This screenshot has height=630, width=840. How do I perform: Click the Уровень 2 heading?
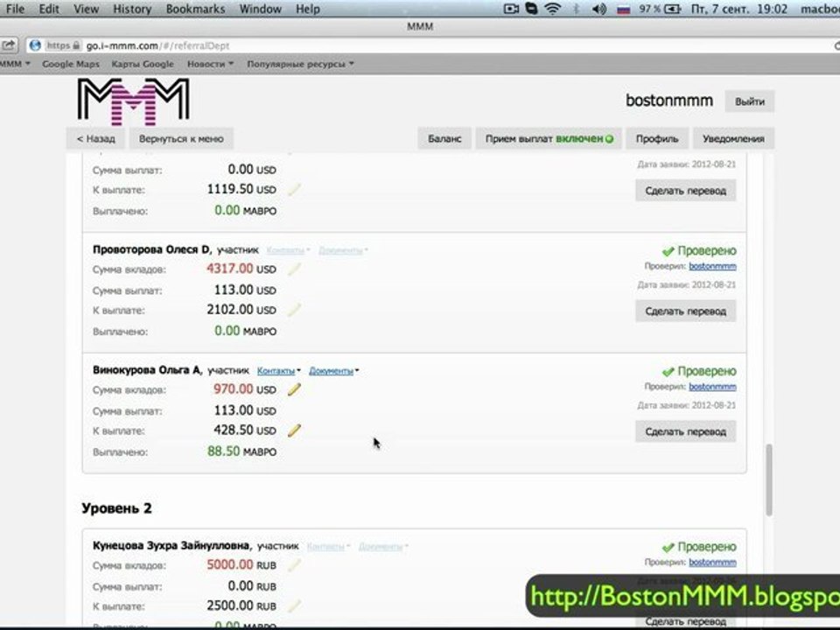116,508
